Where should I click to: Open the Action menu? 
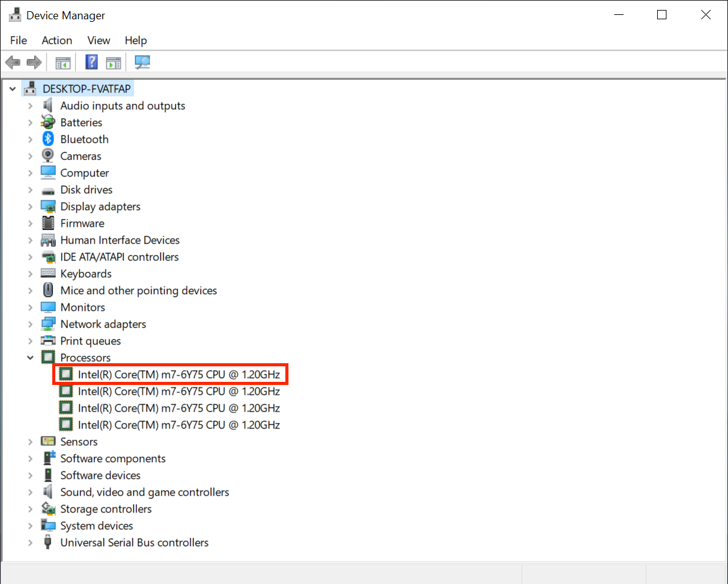click(x=57, y=40)
